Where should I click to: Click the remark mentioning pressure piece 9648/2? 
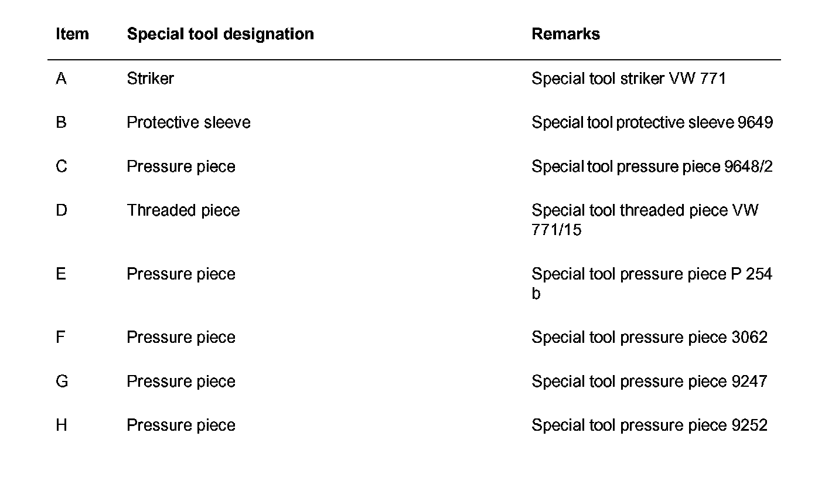point(652,166)
